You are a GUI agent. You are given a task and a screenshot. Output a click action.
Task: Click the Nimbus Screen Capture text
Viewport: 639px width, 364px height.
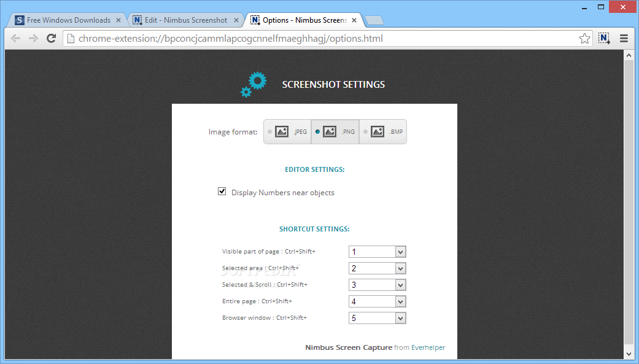click(x=349, y=347)
